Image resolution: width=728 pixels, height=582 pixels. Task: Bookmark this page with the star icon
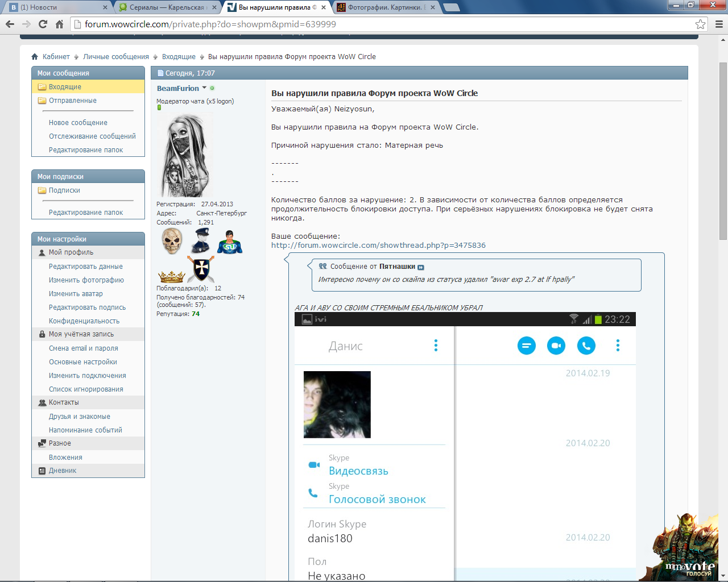701,24
